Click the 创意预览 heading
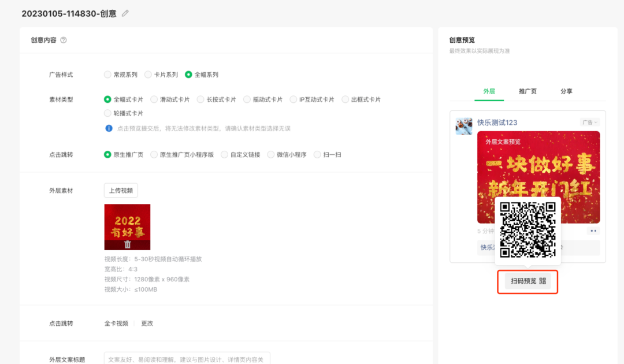 coord(462,40)
